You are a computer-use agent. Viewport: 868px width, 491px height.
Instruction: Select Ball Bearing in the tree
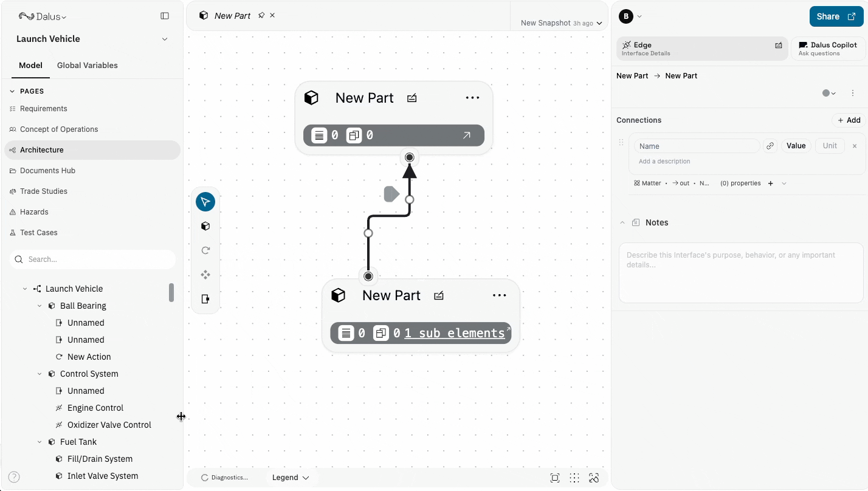pyautogui.click(x=83, y=306)
